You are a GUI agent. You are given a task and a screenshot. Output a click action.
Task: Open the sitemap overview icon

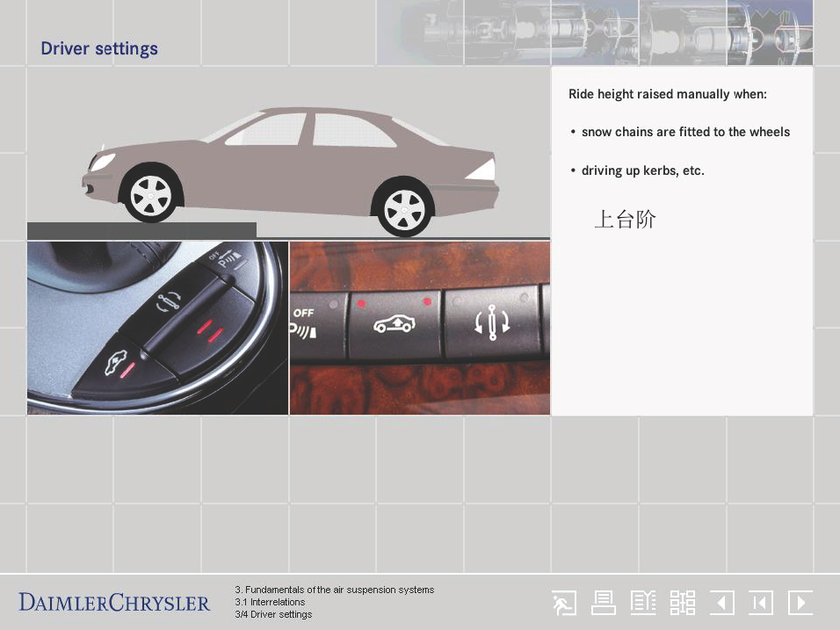pos(683,604)
